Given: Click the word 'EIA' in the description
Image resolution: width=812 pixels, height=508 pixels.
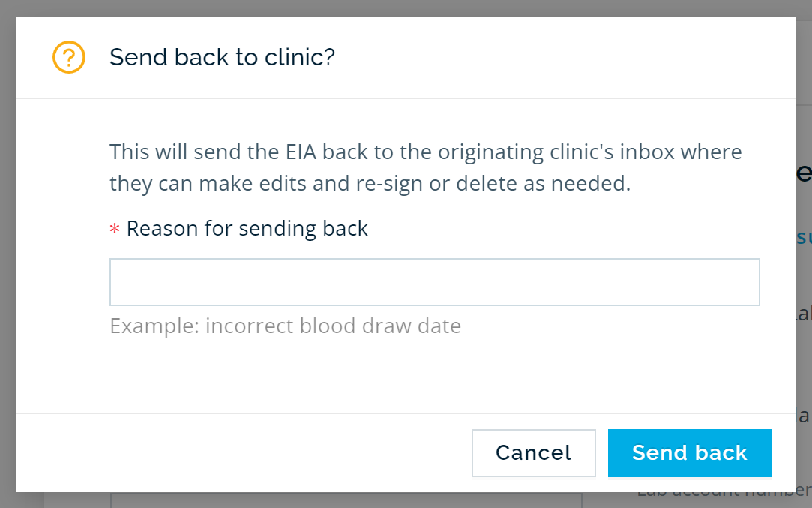Looking at the screenshot, I should (301, 152).
